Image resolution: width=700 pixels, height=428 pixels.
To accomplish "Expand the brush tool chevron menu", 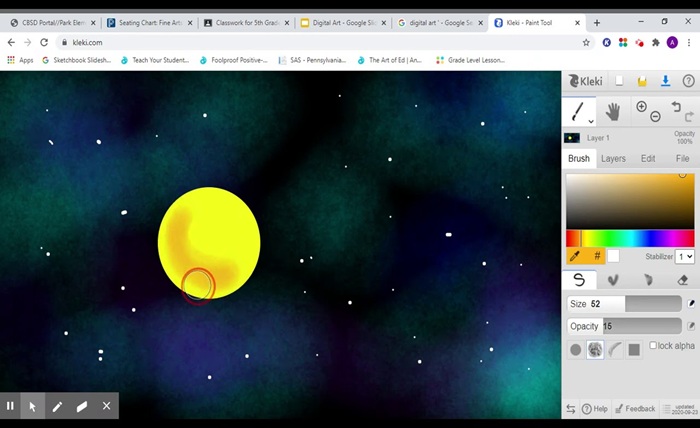I will pos(591,121).
